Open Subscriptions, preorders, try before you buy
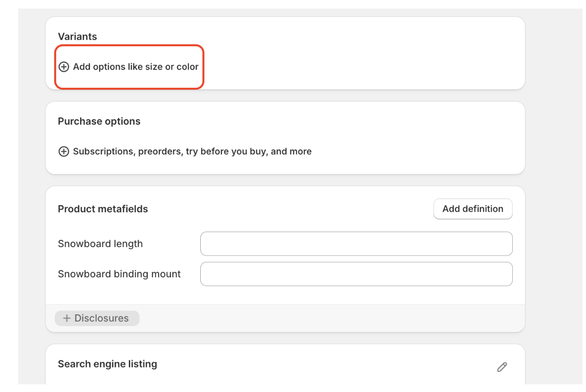586x392 pixels. (x=192, y=152)
